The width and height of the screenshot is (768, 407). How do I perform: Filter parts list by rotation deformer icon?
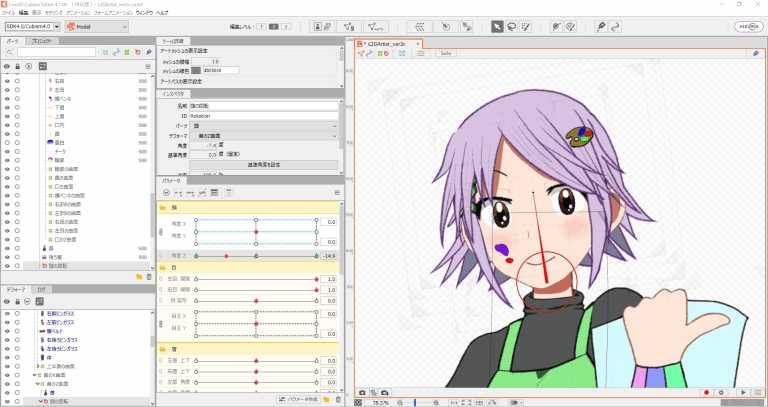[138, 52]
